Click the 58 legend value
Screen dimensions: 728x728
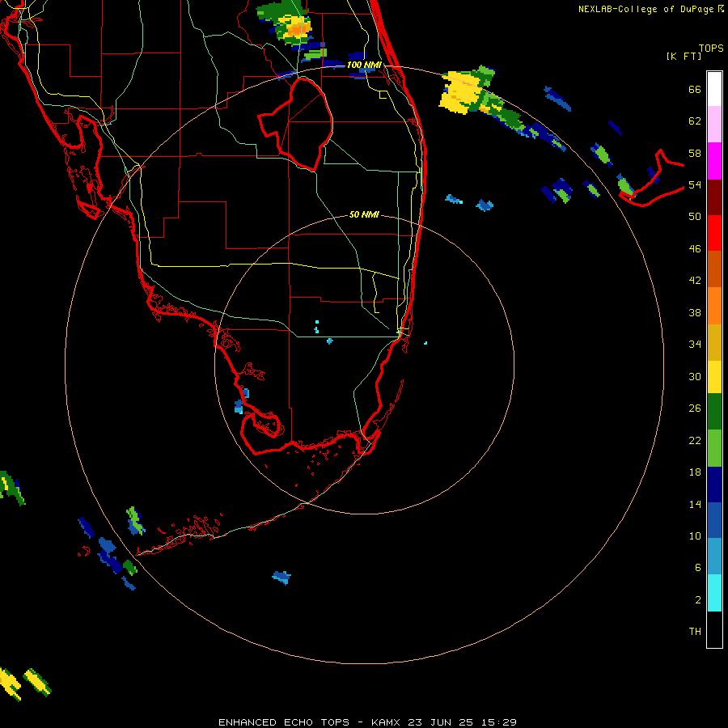695,154
